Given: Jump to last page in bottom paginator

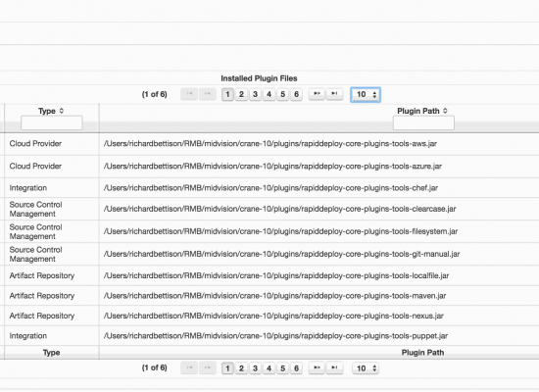Looking at the screenshot, I should (x=334, y=367).
